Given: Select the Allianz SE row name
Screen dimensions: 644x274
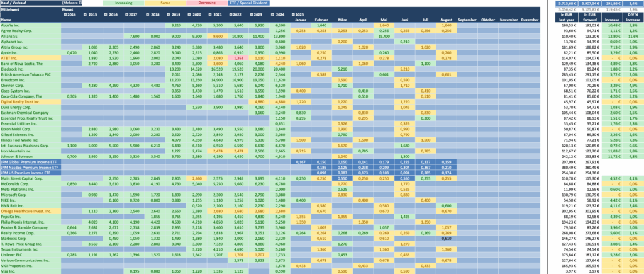Looking at the screenshot, I should (30, 36).
